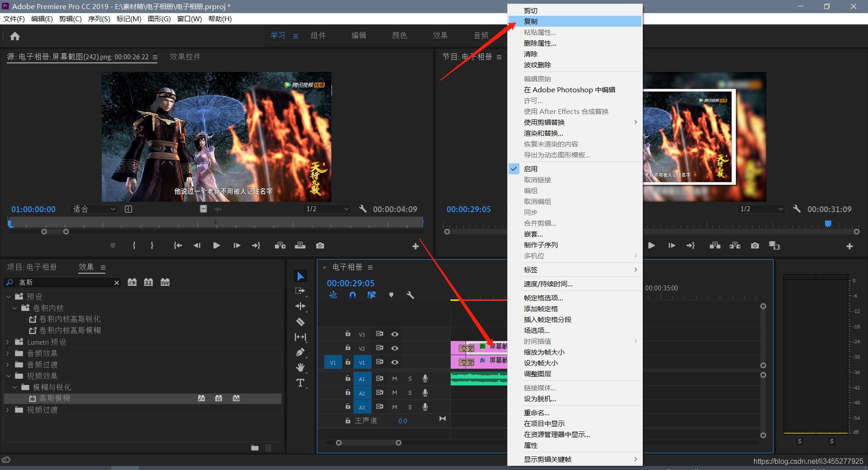Expand the Lumetri 预设 folder
The height and width of the screenshot is (470, 868).
pyautogui.click(x=8, y=342)
